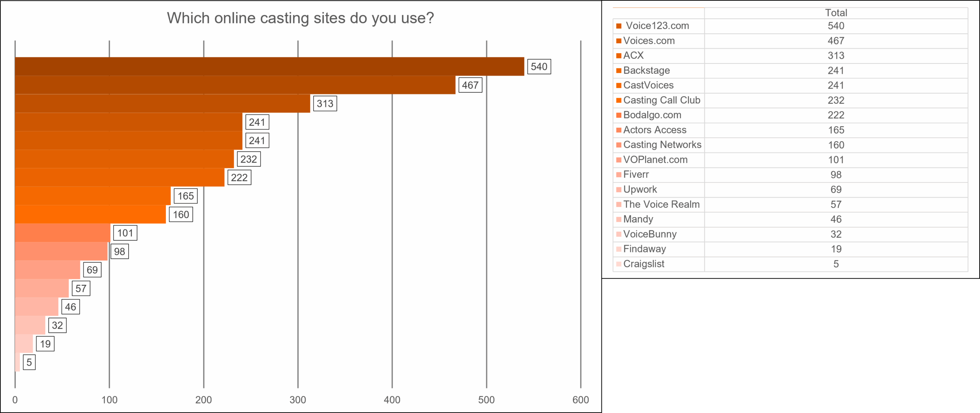This screenshot has height=413, width=980.
Task: Select the 313 data label box
Action: pos(325,104)
